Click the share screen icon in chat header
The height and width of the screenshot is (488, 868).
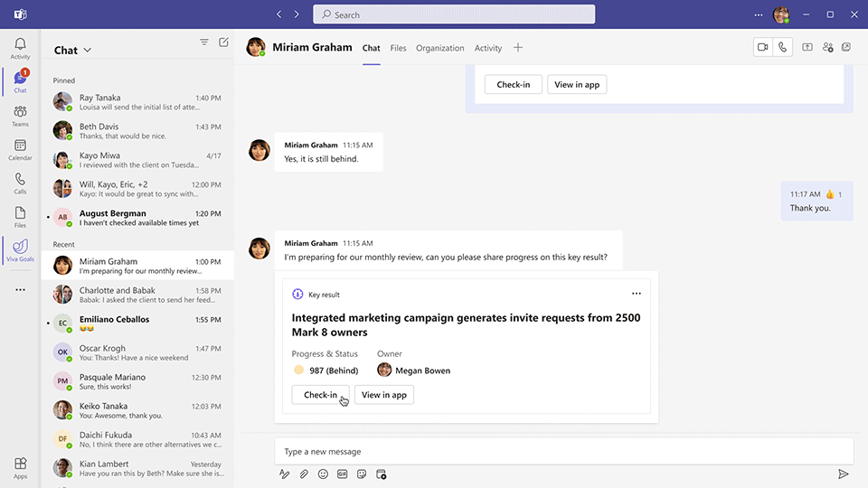[807, 48]
